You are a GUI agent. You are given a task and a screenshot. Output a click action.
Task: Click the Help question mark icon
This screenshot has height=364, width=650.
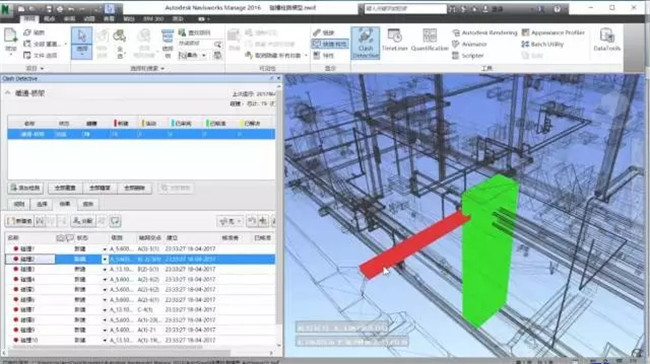click(557, 9)
